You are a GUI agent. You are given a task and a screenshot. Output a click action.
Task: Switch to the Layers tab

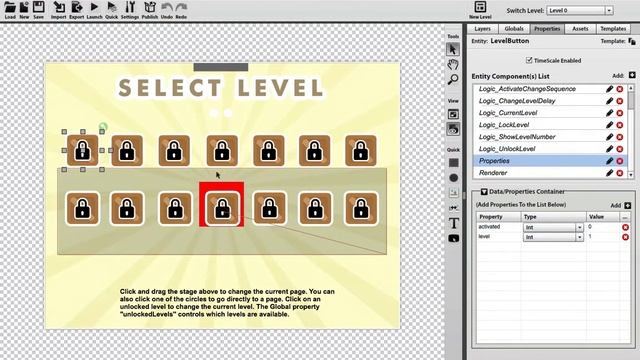(x=482, y=29)
